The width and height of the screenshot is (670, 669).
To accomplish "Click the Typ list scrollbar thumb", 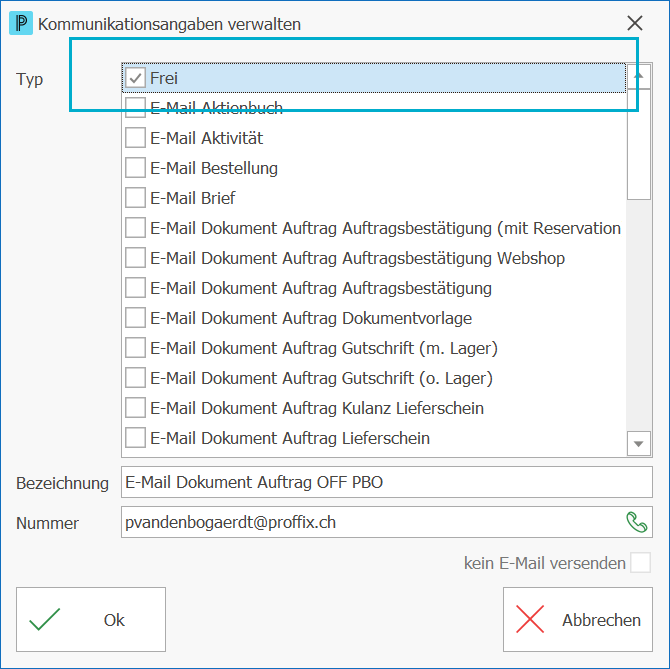I will point(639,144).
